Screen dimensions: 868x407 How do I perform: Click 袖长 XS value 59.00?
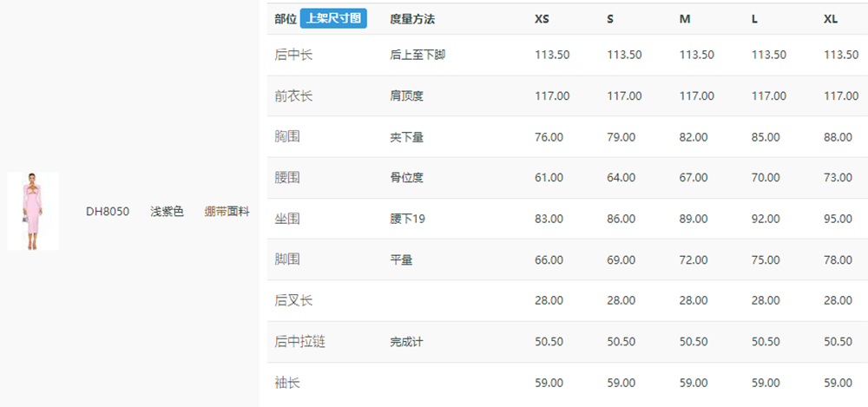pos(549,383)
